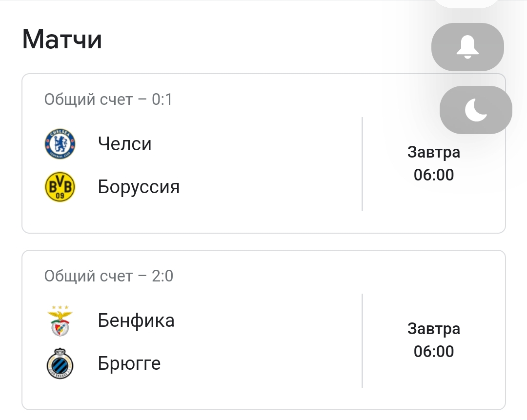Tap the bell notification button
The image size is (527, 420).
pyautogui.click(x=467, y=47)
